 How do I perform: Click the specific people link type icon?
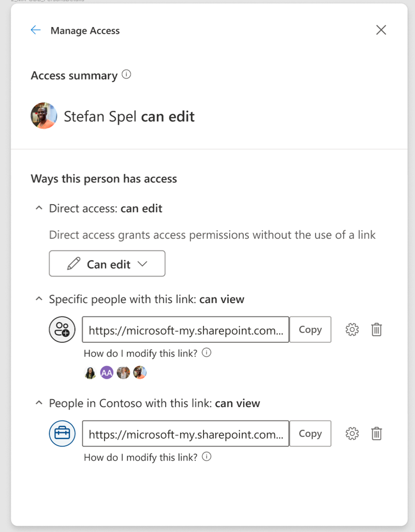pos(62,330)
